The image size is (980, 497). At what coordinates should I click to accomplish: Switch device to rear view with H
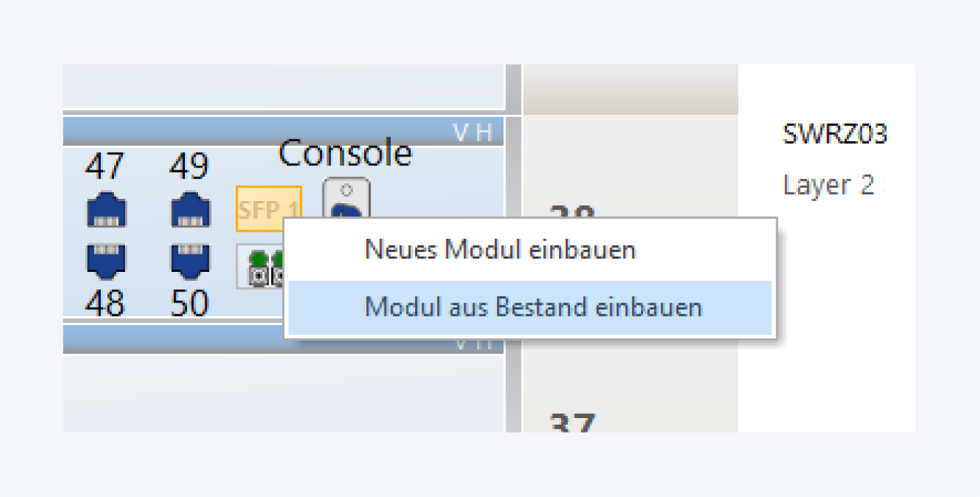(485, 132)
